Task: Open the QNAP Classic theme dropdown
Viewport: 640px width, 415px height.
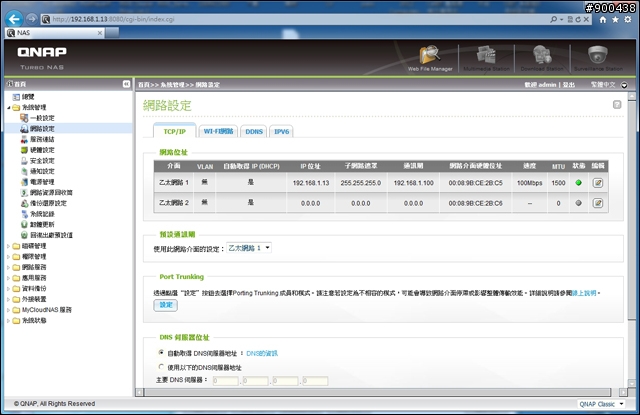Action: [x=602, y=404]
